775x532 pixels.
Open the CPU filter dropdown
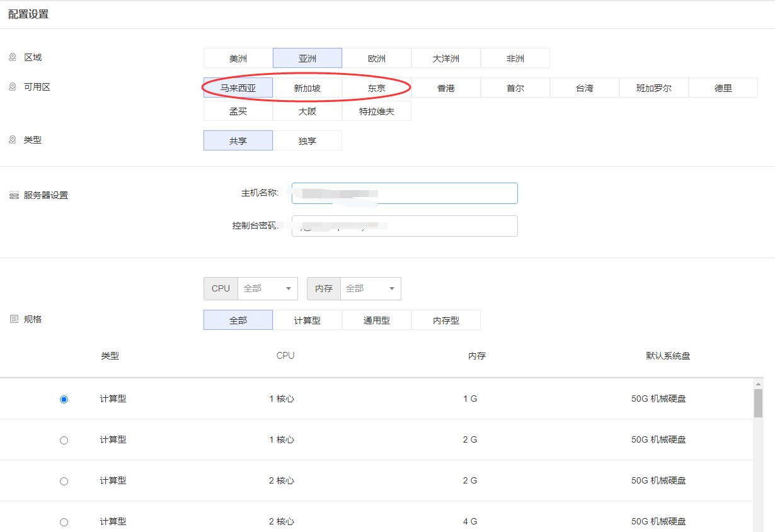tap(267, 288)
